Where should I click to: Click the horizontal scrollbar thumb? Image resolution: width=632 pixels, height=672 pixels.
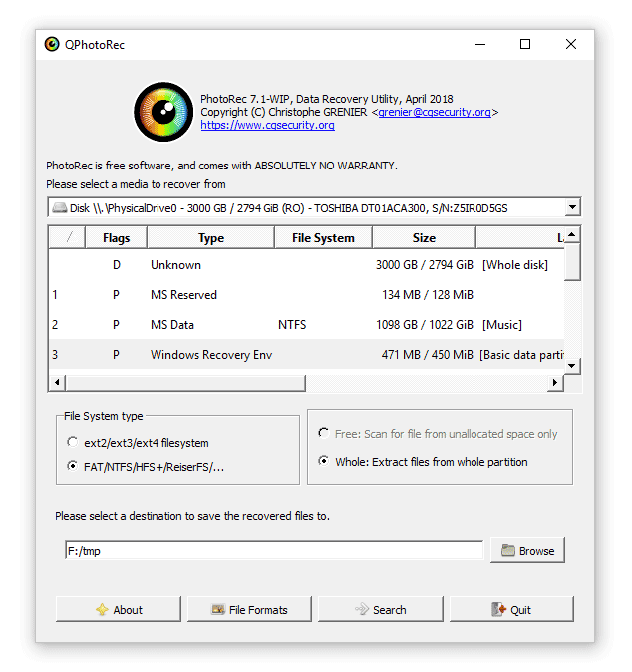(185, 383)
